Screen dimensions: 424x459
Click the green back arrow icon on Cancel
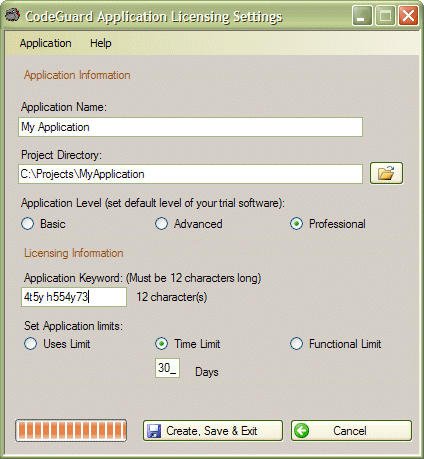pyautogui.click(x=302, y=430)
